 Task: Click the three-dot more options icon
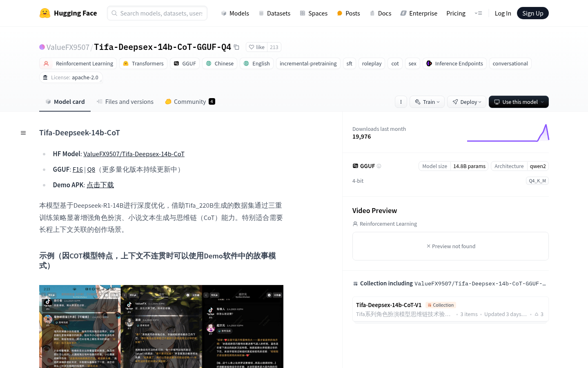coord(401,102)
